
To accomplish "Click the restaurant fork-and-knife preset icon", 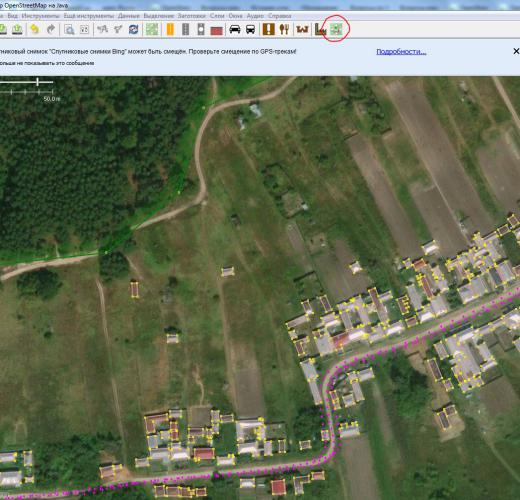I will pyautogui.click(x=284, y=29).
